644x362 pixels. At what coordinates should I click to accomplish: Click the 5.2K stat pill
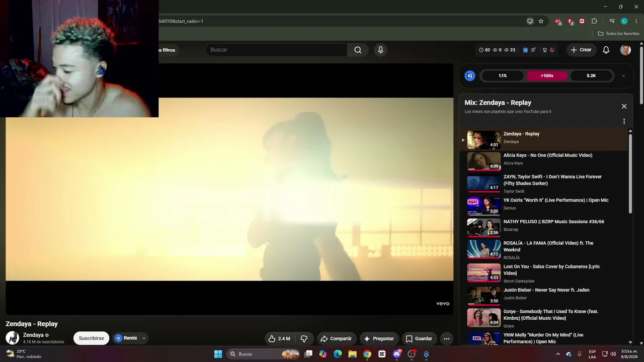591,76
